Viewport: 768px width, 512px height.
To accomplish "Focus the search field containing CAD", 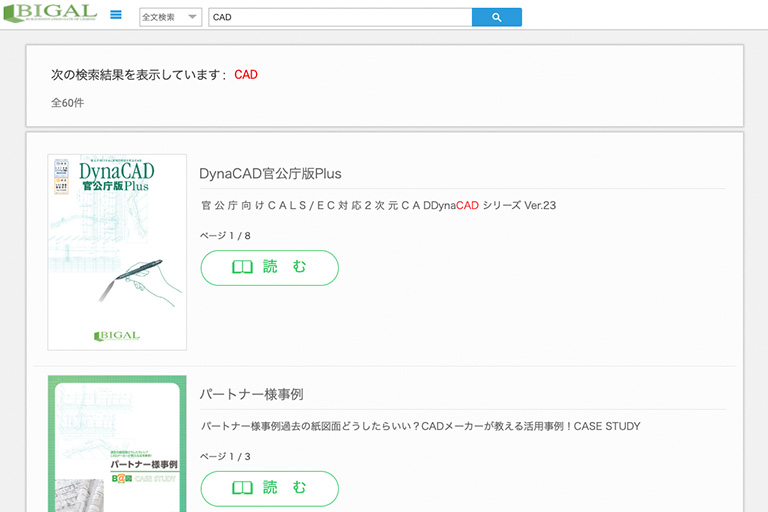I will tap(340, 17).
